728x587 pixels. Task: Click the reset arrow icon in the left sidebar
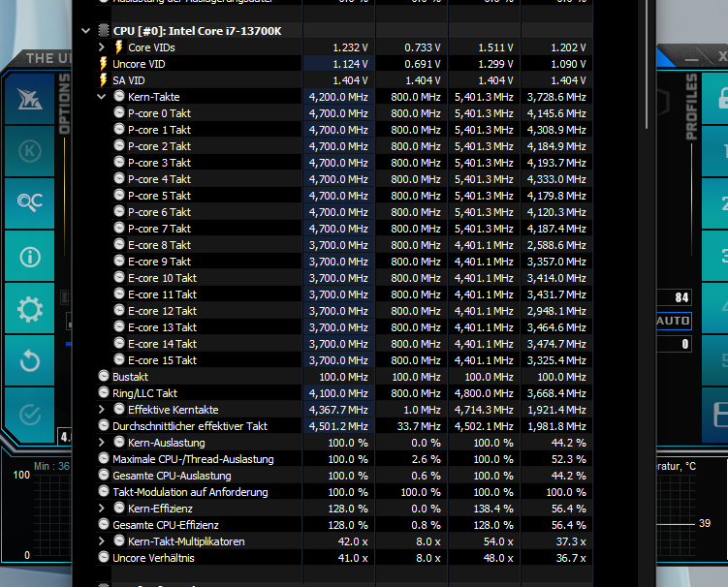[30, 361]
